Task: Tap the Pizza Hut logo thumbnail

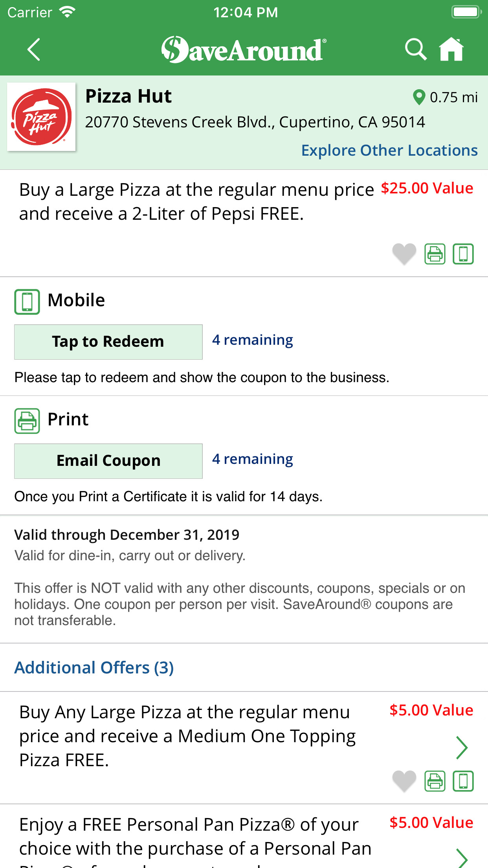Action: click(x=41, y=117)
